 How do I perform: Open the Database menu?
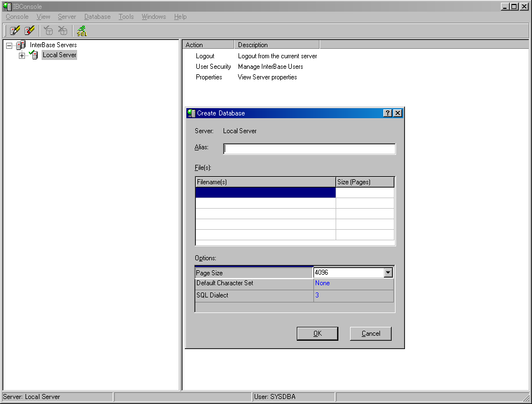[97, 17]
